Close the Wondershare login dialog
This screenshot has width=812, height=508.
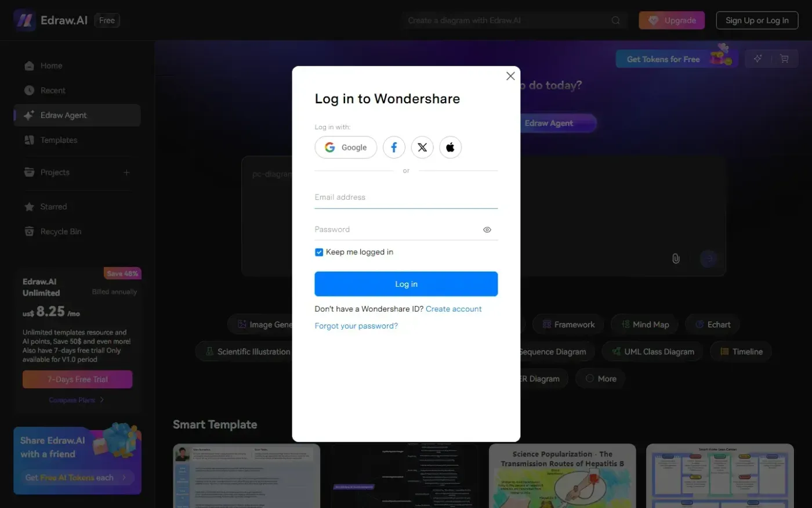tap(510, 76)
